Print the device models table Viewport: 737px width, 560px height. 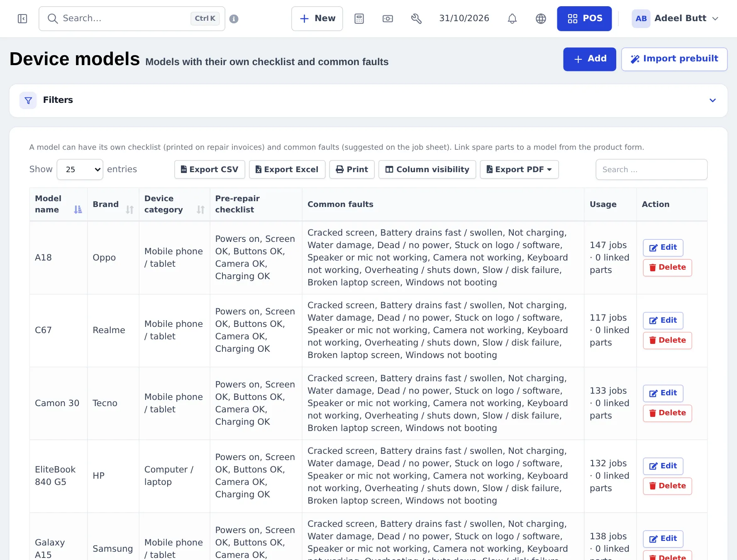click(x=352, y=169)
